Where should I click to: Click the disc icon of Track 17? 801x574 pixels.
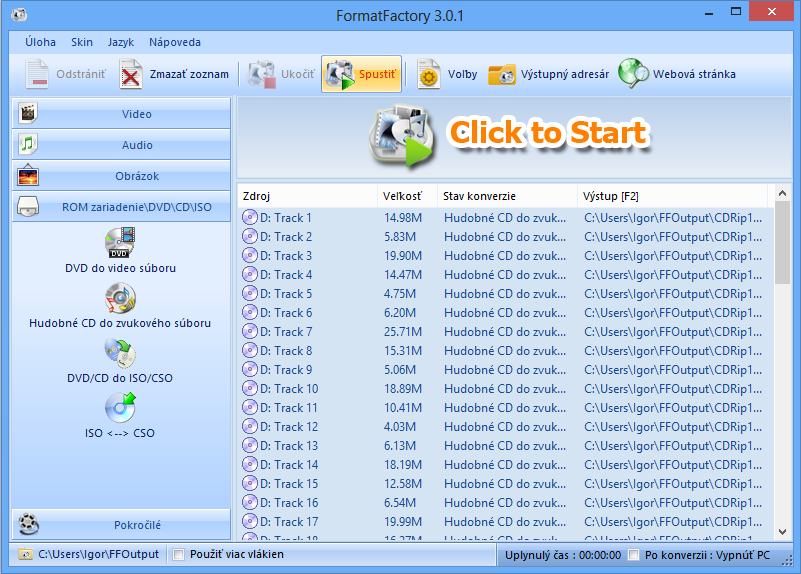pyautogui.click(x=250, y=521)
